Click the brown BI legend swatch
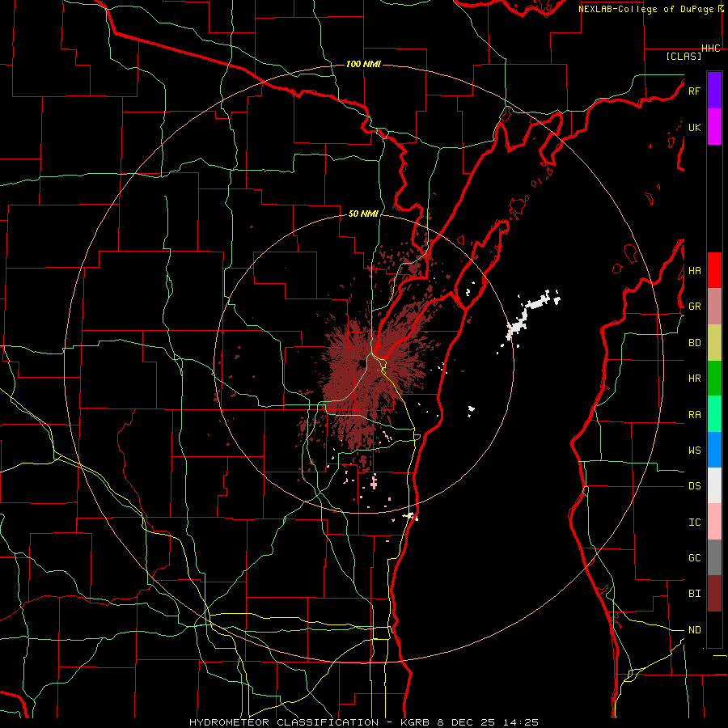Viewport: 728px width, 728px height. pyautogui.click(x=714, y=594)
